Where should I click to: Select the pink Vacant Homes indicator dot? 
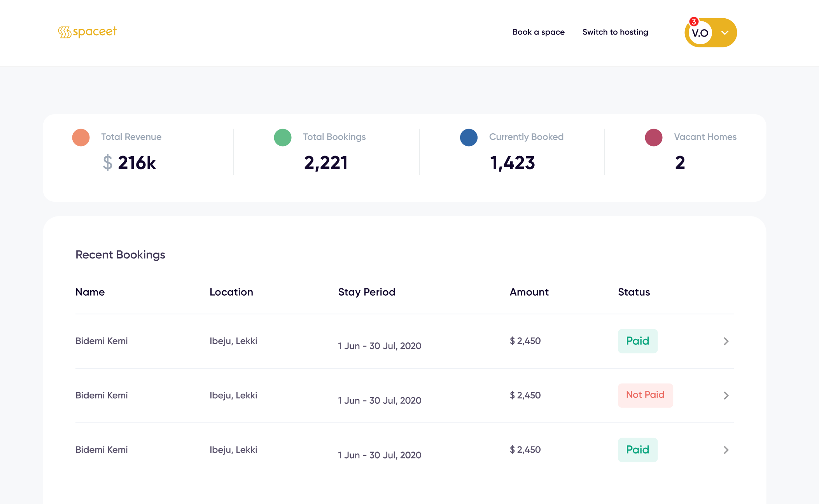click(x=654, y=137)
